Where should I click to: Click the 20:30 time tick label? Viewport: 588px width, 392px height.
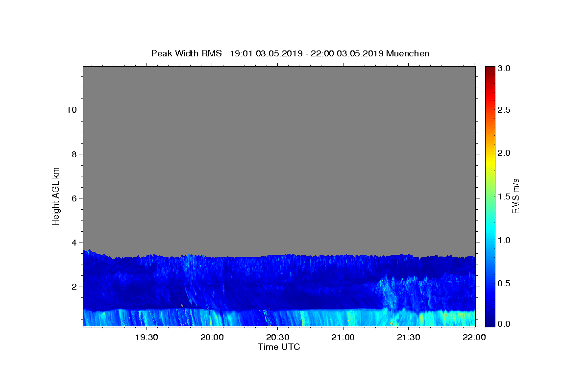tap(277, 337)
